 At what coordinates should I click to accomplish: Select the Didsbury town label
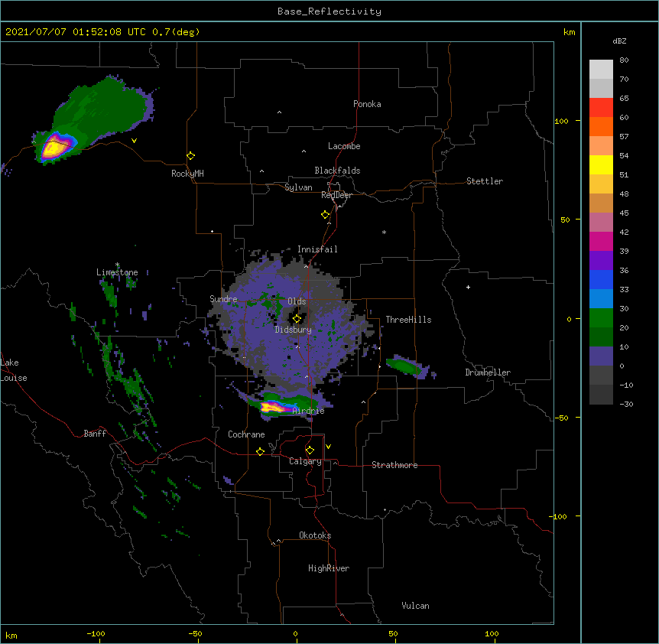pos(294,330)
